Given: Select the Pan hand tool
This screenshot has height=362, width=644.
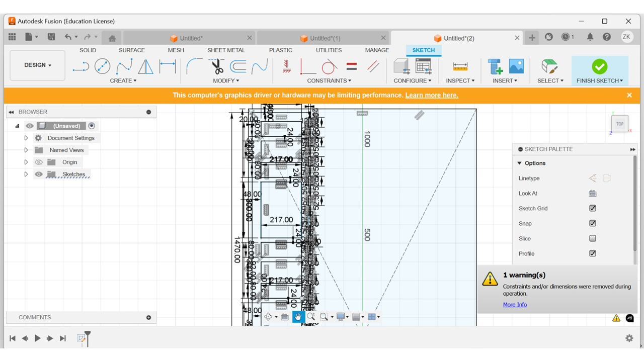Looking at the screenshot, I should coord(298,317).
